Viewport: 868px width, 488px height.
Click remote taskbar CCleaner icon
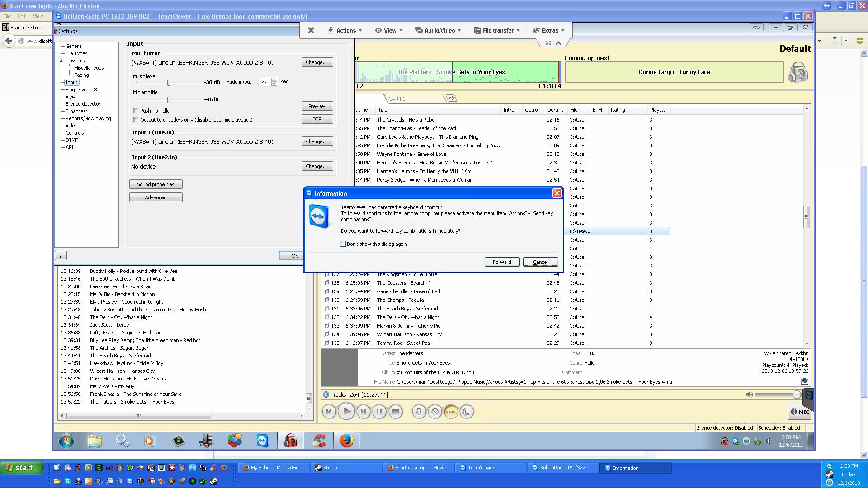pos(319,441)
